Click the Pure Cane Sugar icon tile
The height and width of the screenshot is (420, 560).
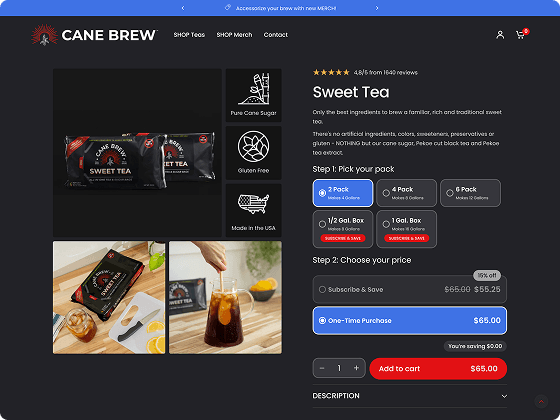pyautogui.click(x=254, y=95)
